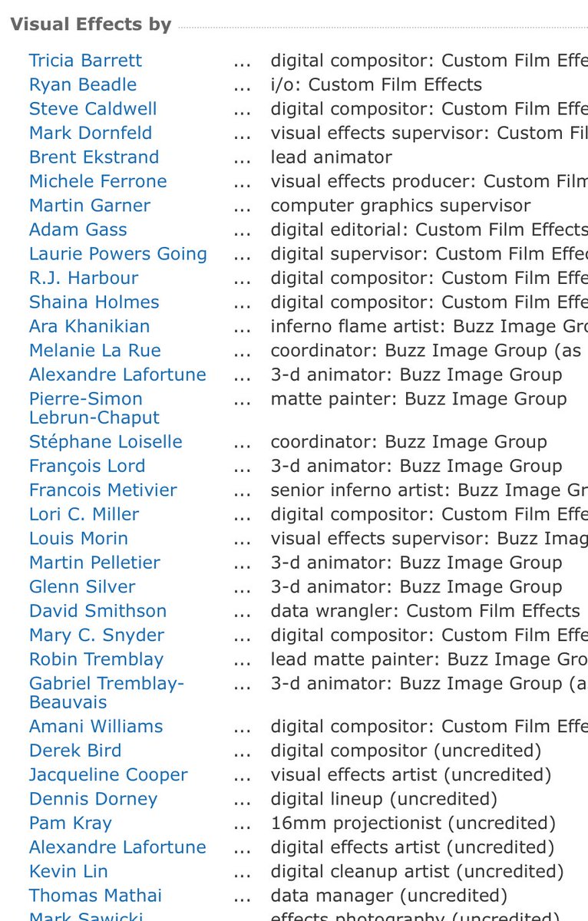The height and width of the screenshot is (921, 588).
Task: Open the R.J. Harbour link
Action: pyautogui.click(x=84, y=278)
